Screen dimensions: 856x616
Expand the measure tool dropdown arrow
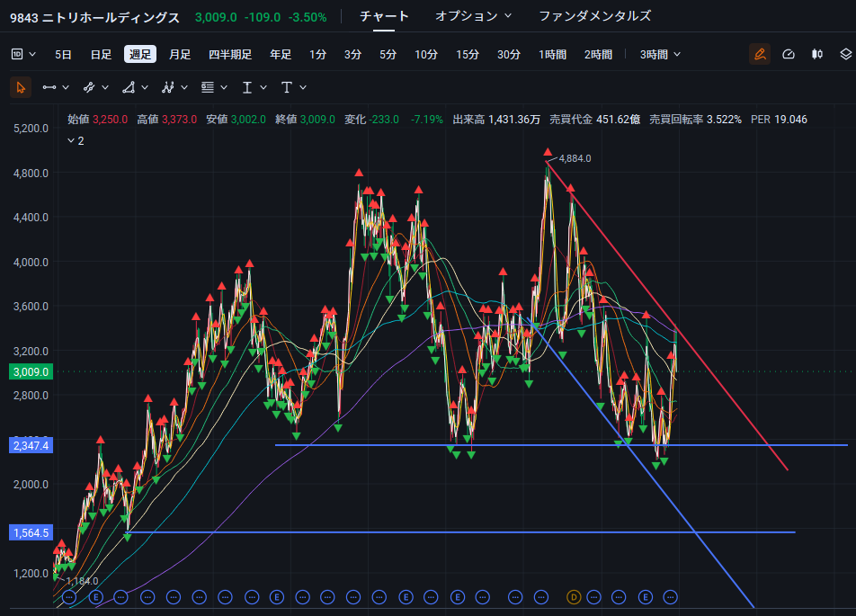coord(263,87)
